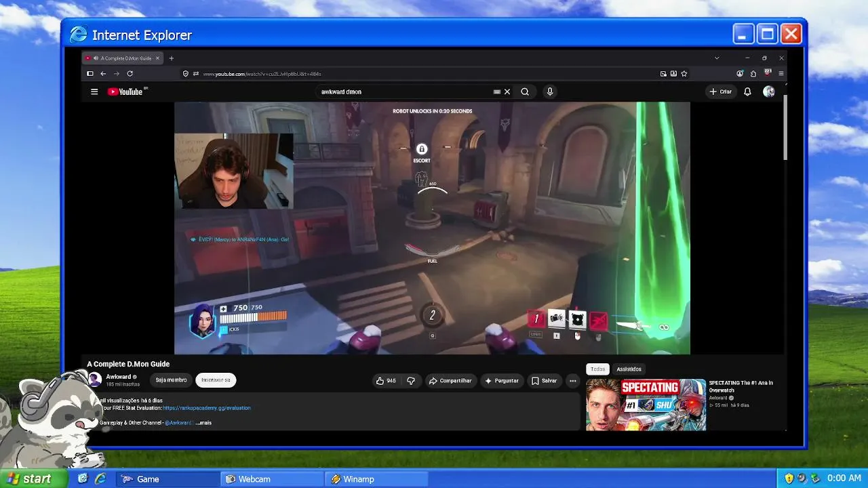Click the YouTube search field 'awkward dmon'
The height and width of the screenshot is (488, 868).
(x=406, y=91)
